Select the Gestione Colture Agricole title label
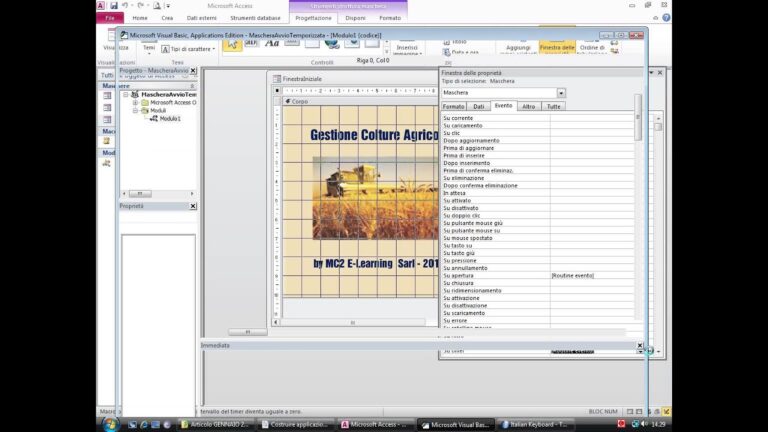The width and height of the screenshot is (768, 432). tap(374, 135)
